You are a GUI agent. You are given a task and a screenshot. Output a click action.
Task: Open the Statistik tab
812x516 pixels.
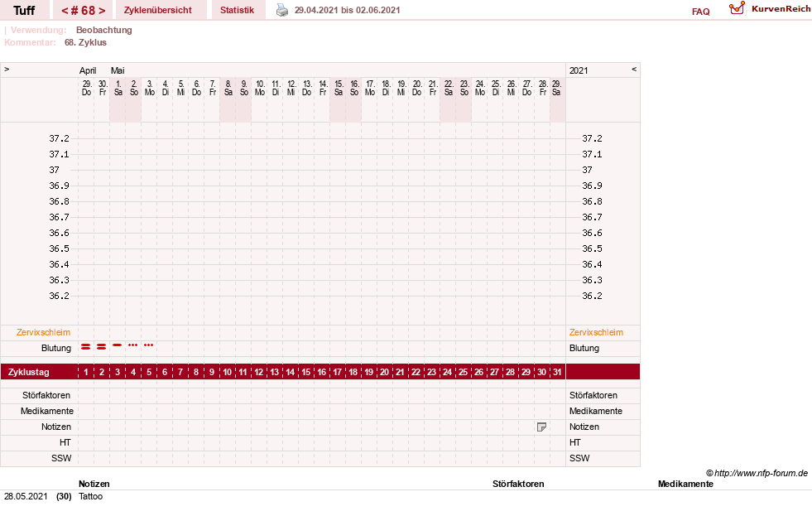coord(238,11)
